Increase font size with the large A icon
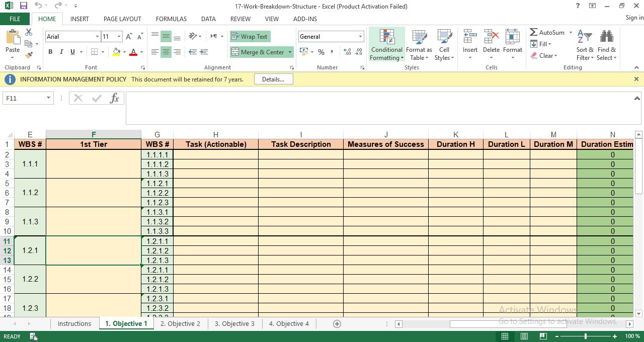Screen dimensions: 644x342 coord(129,37)
